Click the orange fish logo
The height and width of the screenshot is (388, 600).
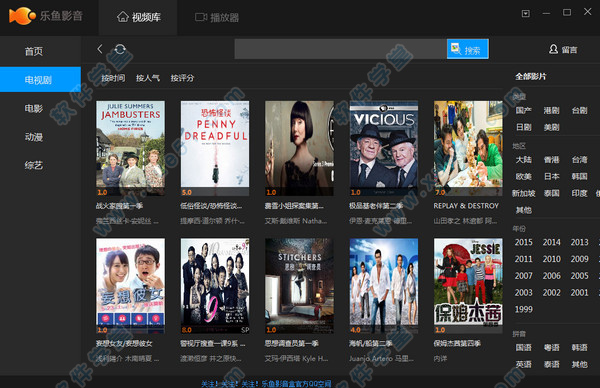(22, 16)
